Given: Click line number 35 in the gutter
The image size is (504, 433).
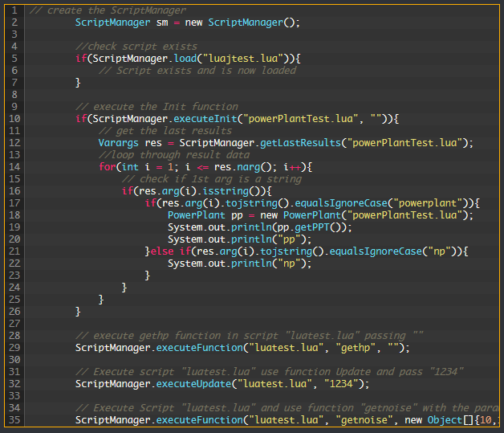Looking at the screenshot, I should tap(14, 420).
